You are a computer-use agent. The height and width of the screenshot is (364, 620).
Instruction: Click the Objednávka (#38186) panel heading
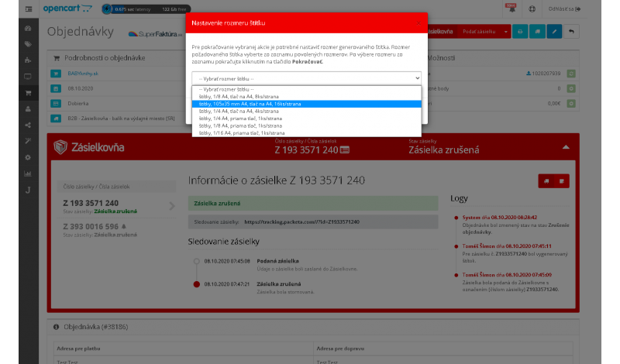tap(96, 327)
